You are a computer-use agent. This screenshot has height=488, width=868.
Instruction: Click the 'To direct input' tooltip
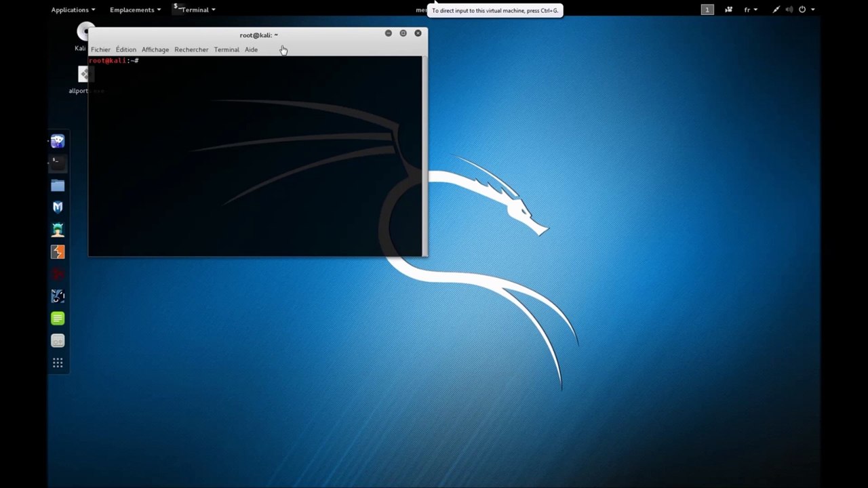pyautogui.click(x=495, y=10)
